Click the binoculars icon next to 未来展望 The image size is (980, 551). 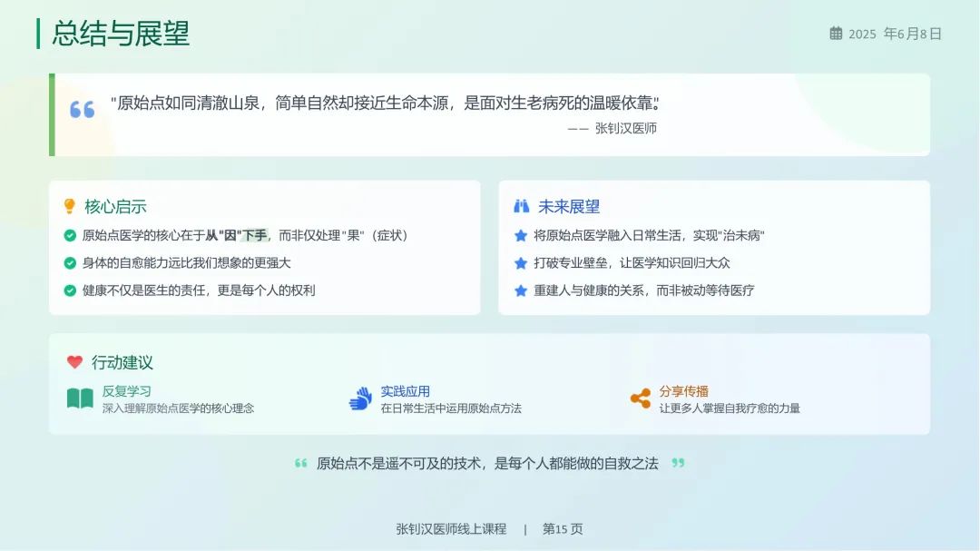coord(521,206)
